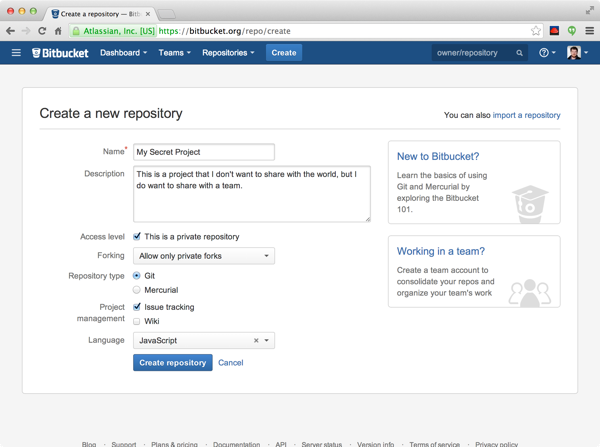Screen dimensions: 600x447
Task: Open the Teams menu
Action: (x=174, y=53)
